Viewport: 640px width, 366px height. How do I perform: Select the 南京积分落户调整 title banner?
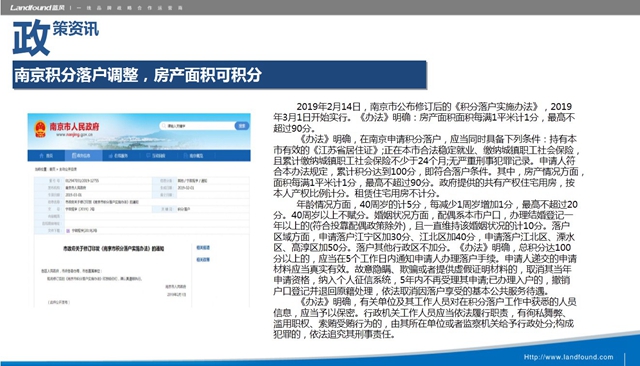tap(220, 75)
